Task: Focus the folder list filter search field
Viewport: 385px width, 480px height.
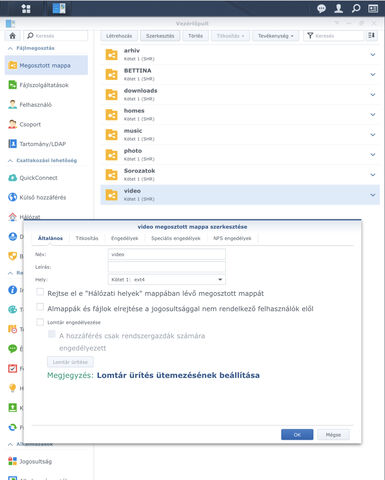Action: click(333, 36)
